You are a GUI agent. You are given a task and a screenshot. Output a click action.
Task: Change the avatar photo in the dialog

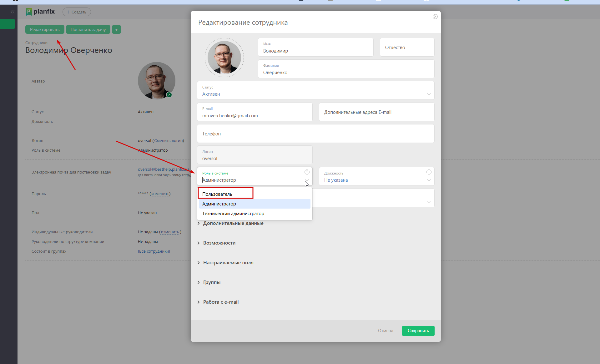(x=224, y=58)
